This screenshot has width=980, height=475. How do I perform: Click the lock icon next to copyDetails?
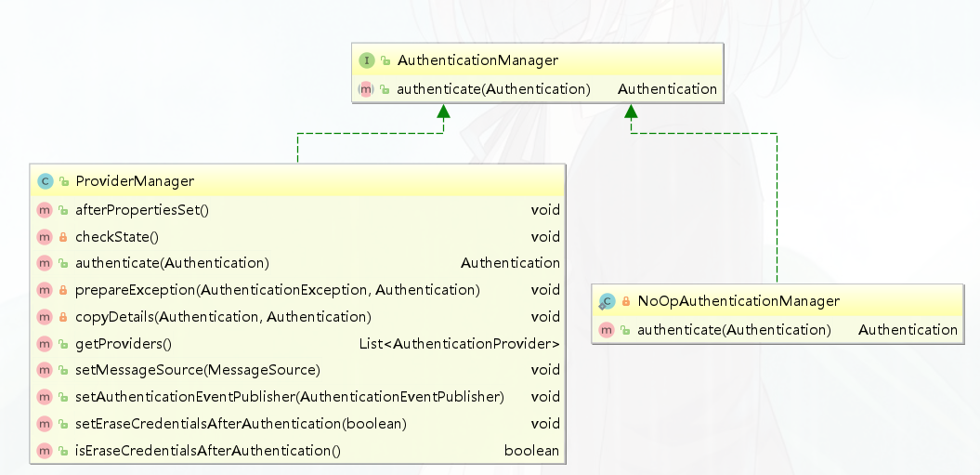(63, 317)
